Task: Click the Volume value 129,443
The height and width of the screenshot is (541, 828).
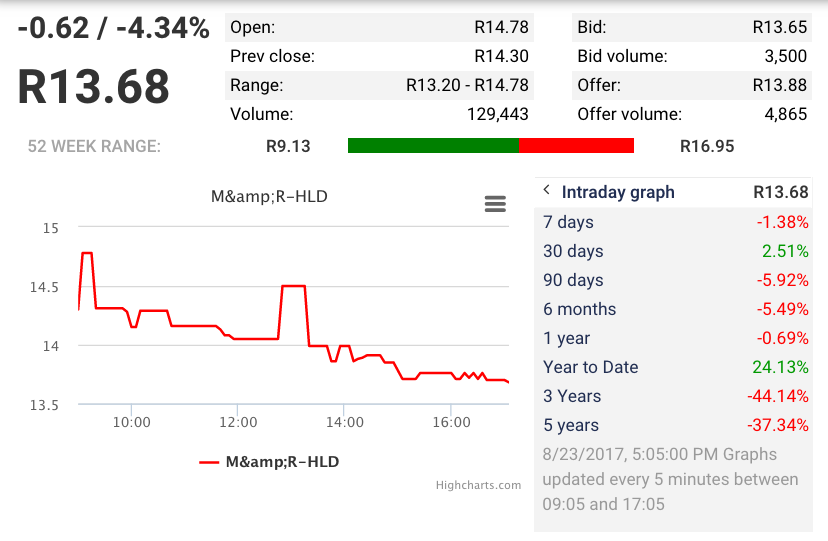Action: [497, 114]
